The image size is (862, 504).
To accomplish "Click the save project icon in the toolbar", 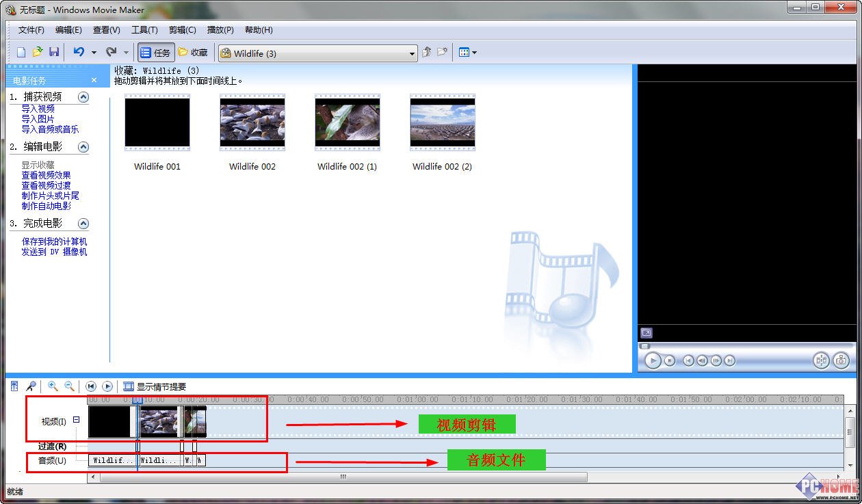I will pyautogui.click(x=54, y=51).
